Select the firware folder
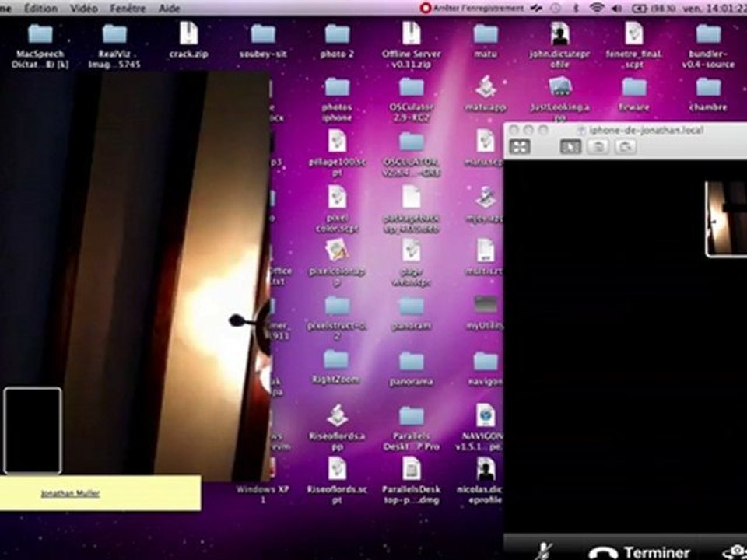 (634, 93)
